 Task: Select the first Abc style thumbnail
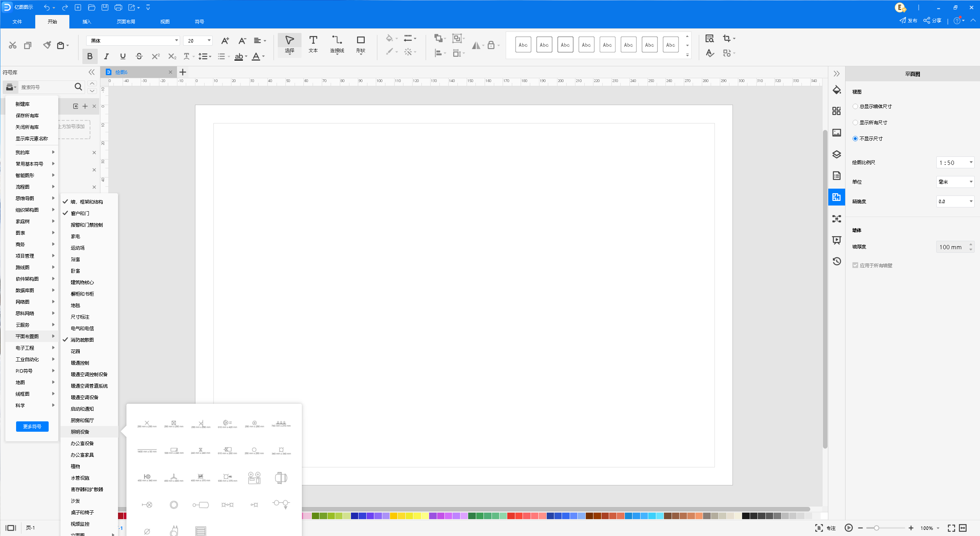click(523, 45)
